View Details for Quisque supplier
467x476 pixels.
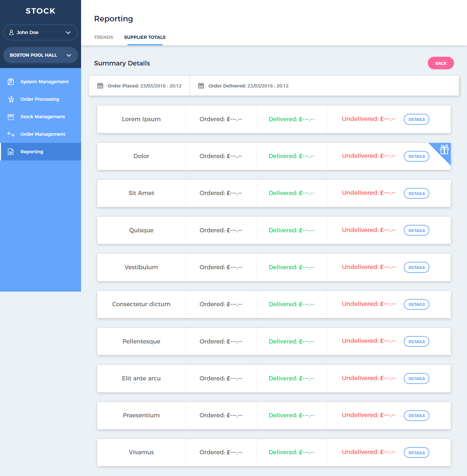click(x=416, y=230)
